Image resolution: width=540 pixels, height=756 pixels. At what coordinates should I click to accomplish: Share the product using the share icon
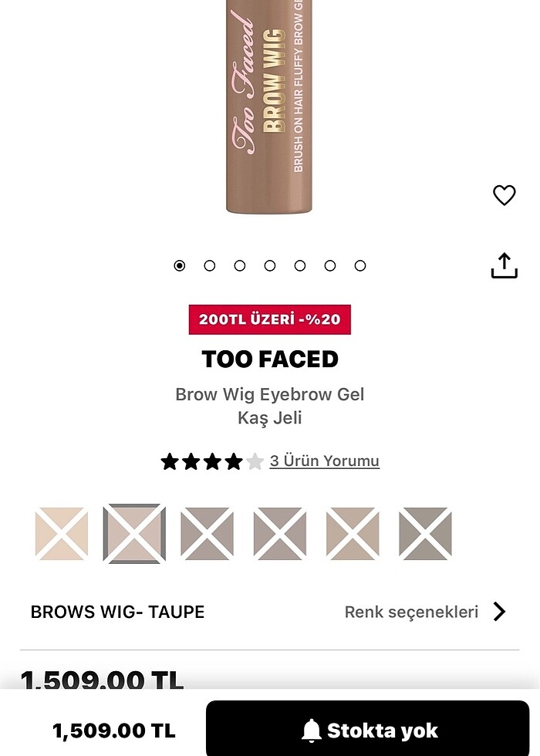click(x=504, y=263)
